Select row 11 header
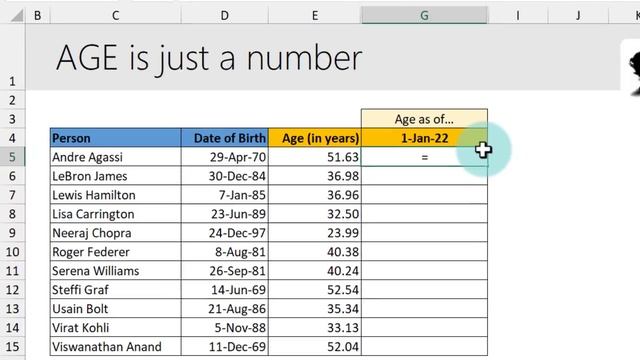Image resolution: width=640 pixels, height=360 pixels. click(x=12, y=271)
